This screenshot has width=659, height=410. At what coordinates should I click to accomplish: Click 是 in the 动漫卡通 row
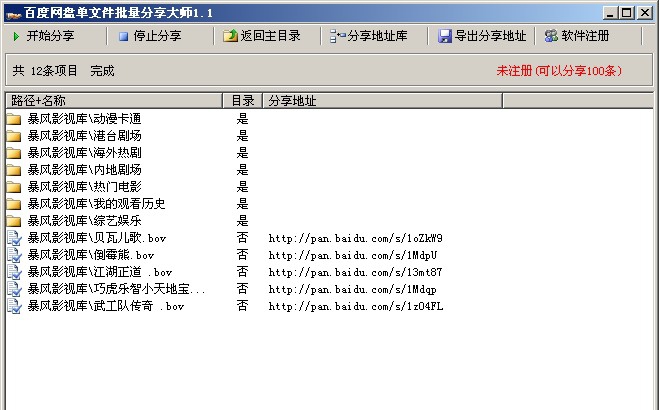pos(243,119)
